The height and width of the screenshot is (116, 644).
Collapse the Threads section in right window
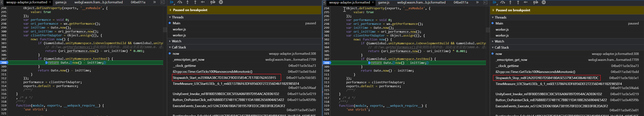coord(567,17)
